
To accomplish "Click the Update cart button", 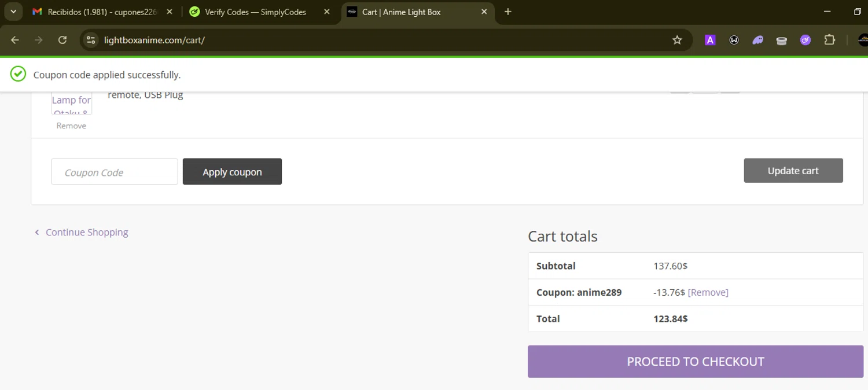I will tap(793, 171).
